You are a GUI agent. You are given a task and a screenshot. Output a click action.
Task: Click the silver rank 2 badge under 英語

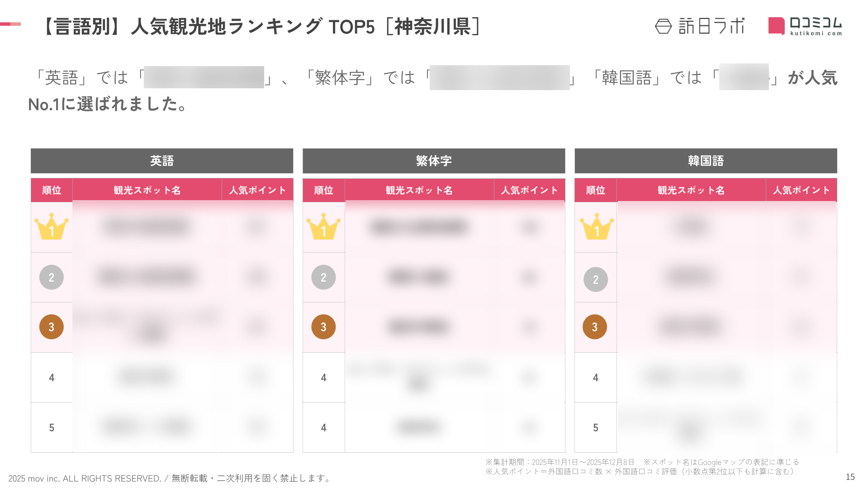pos(52,277)
